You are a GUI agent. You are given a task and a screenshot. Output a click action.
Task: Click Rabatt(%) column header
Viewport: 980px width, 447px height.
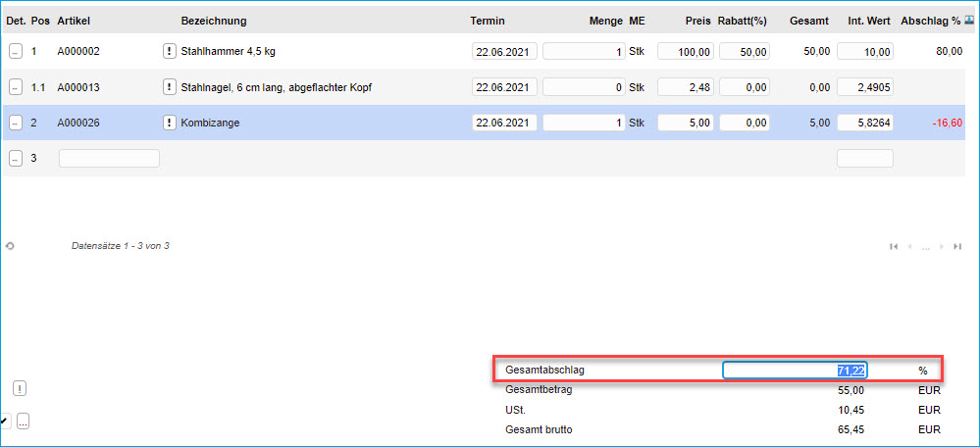tap(742, 21)
